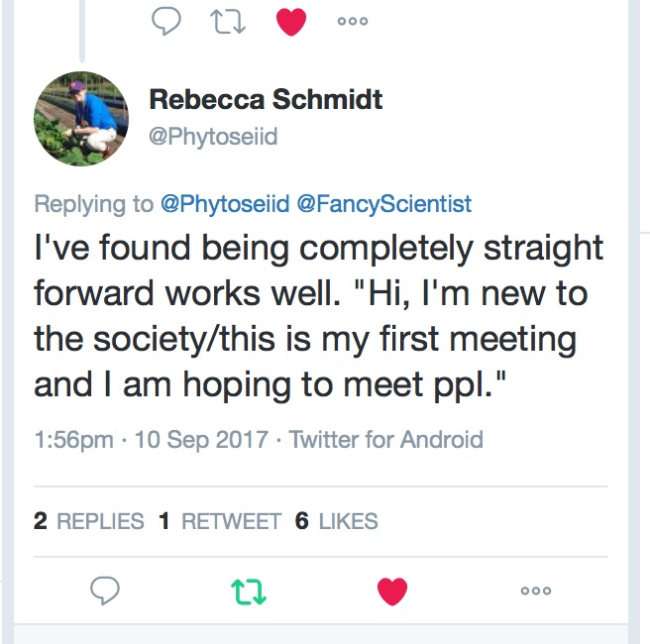View who retweeted via 1 RETWEET

[x=220, y=521]
